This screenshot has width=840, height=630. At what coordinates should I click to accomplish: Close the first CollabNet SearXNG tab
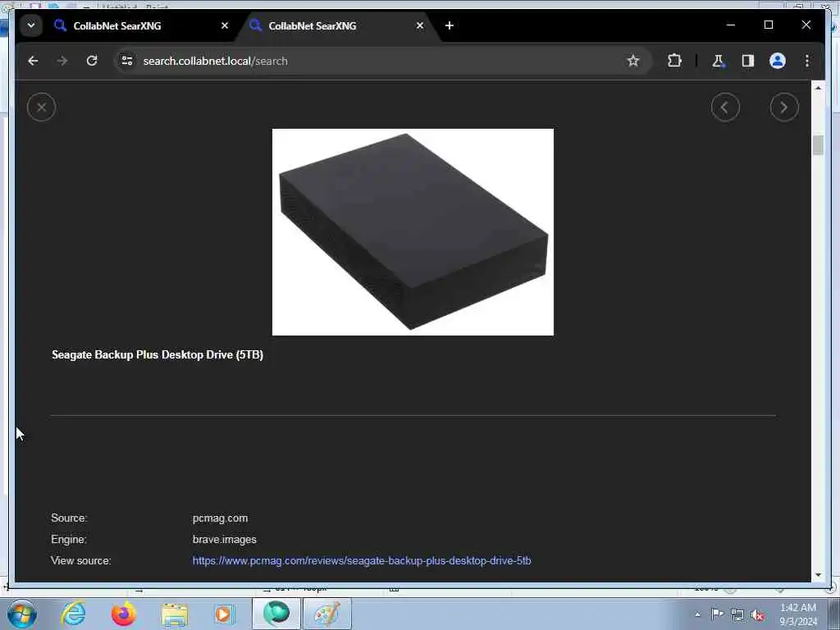coord(225,25)
